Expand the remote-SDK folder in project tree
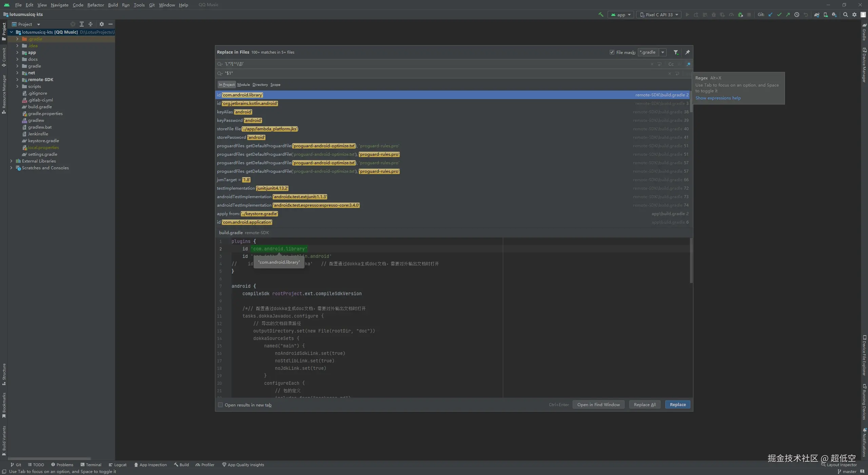The width and height of the screenshot is (868, 475). click(x=17, y=80)
